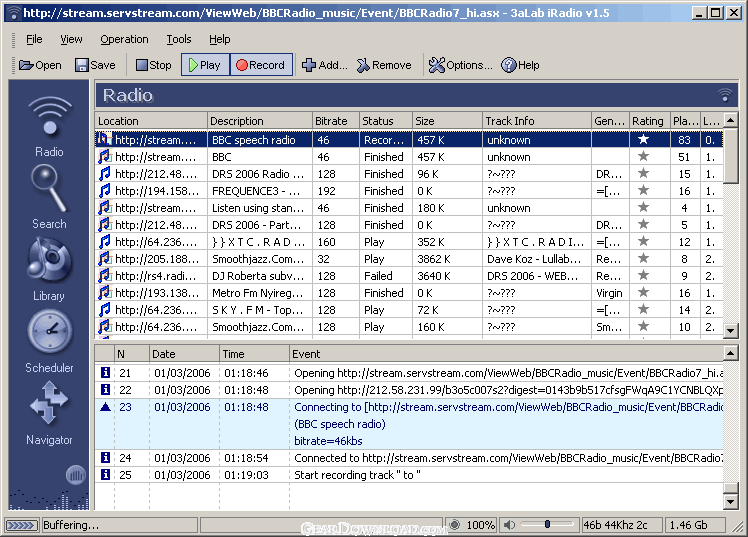Open the Radio panel in sidebar
The image size is (748, 537).
tap(49, 125)
